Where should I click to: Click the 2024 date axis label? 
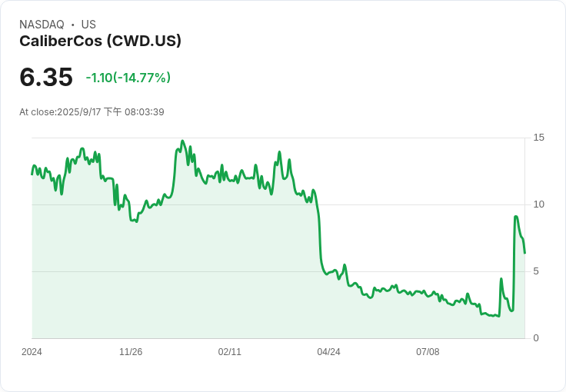(32, 352)
